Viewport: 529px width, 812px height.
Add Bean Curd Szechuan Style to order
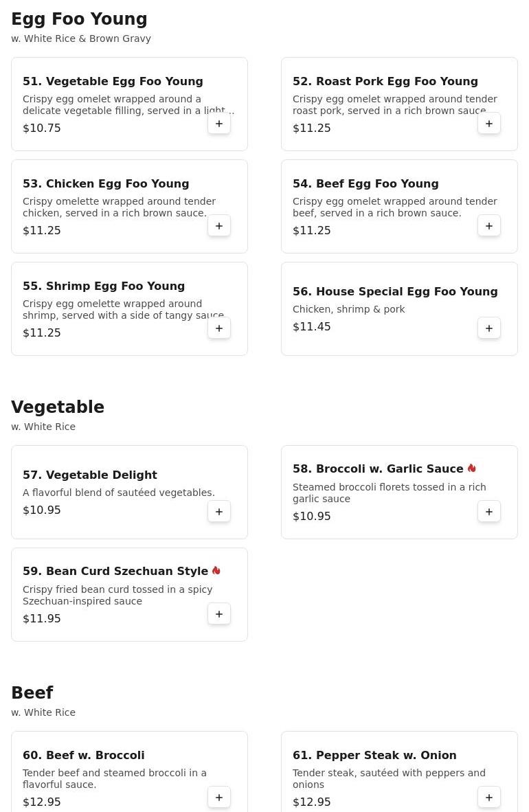pos(219,614)
